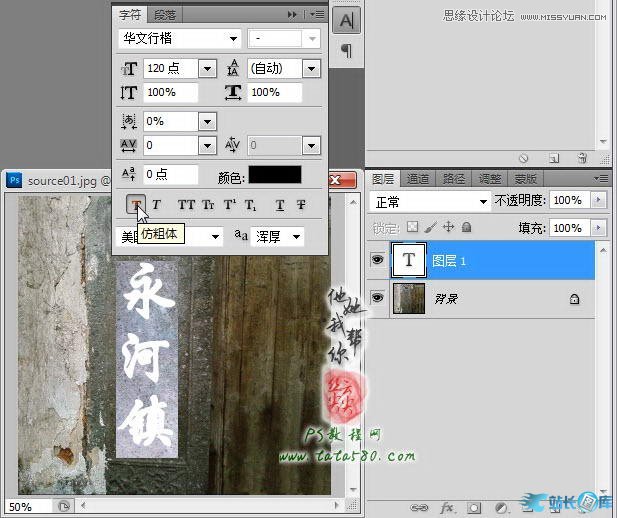Toggle visibility of 背景 layer
Viewport: 617px width, 518px height.
(x=378, y=297)
